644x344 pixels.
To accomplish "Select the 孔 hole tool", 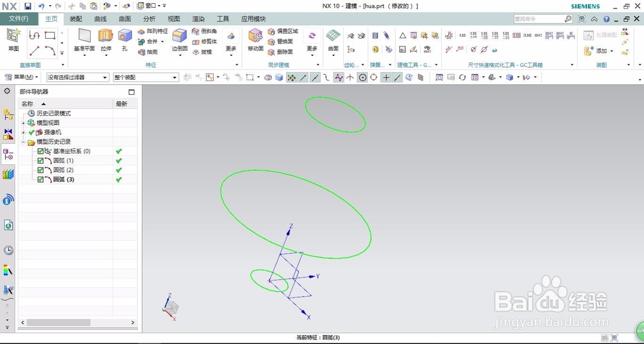I will (x=125, y=36).
